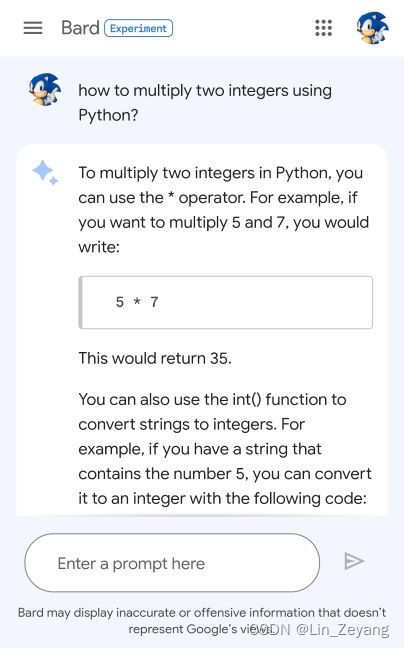
Task: Click the Experiment badge
Action: click(138, 28)
